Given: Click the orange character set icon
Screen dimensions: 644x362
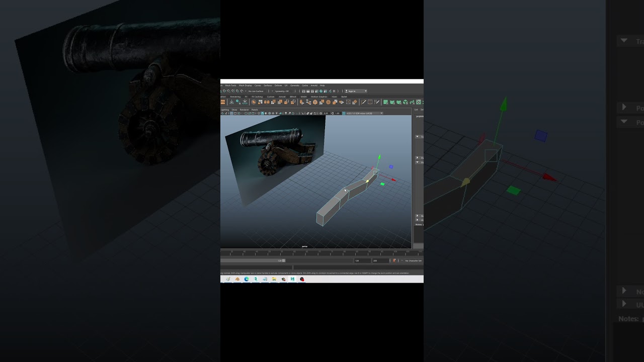Looking at the screenshot, I should click(x=394, y=260).
